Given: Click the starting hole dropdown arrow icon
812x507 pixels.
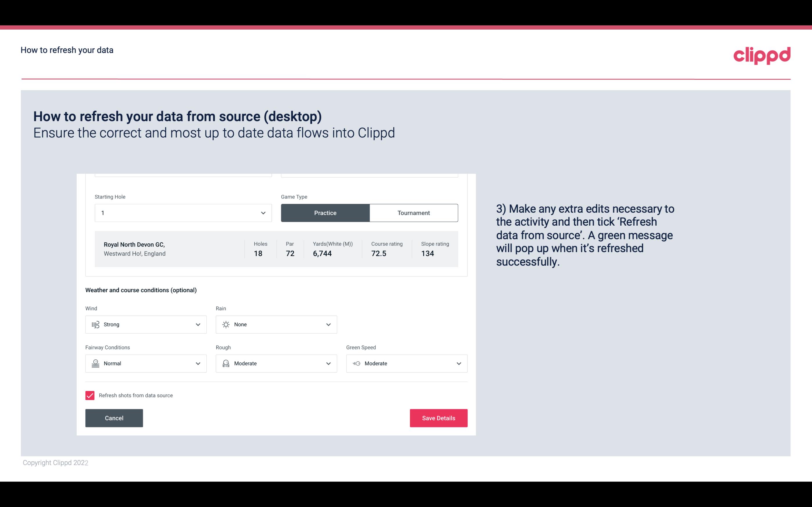Looking at the screenshot, I should (263, 213).
